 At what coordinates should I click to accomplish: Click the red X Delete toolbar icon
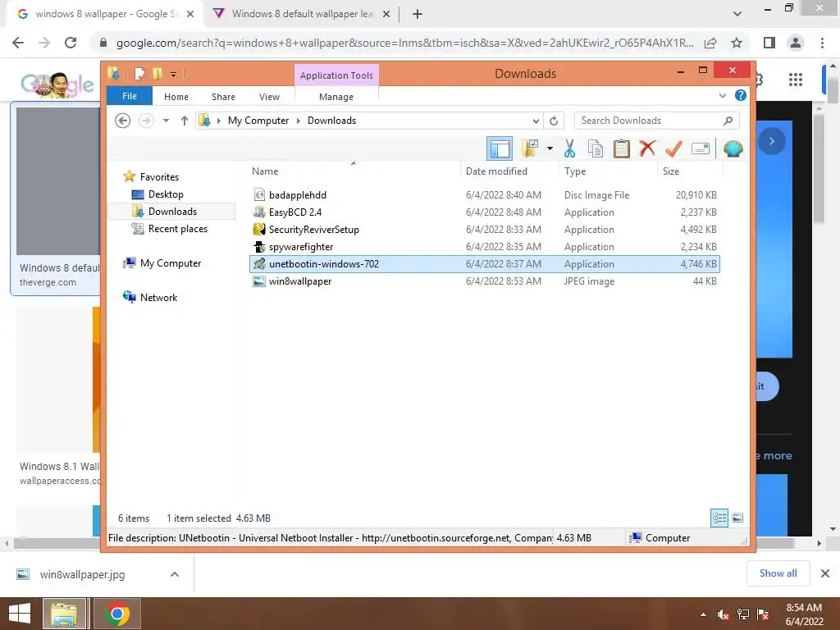(647, 148)
